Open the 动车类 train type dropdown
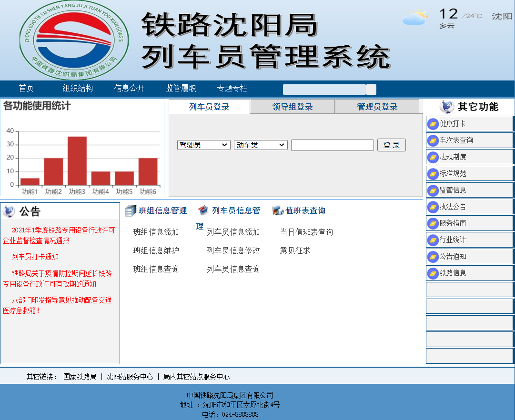The width and height of the screenshot is (515, 420). tap(261, 145)
